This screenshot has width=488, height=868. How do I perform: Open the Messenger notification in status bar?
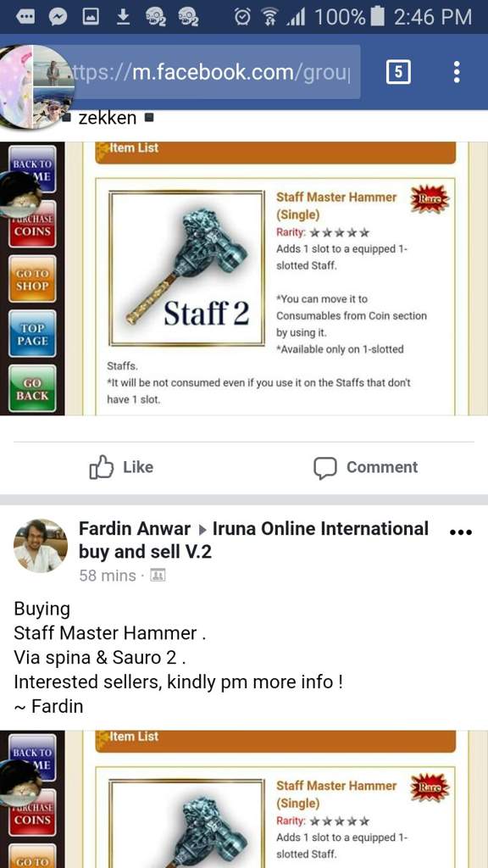[x=58, y=17]
